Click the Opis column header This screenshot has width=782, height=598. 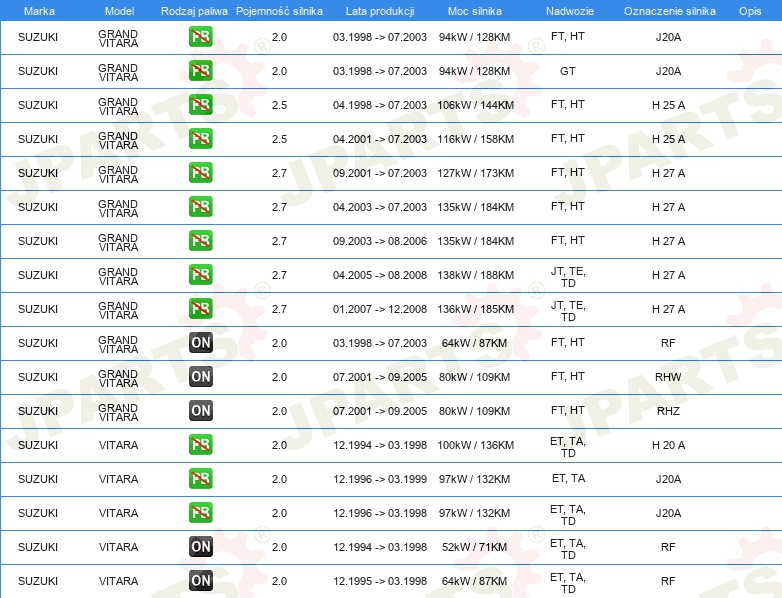coord(750,11)
